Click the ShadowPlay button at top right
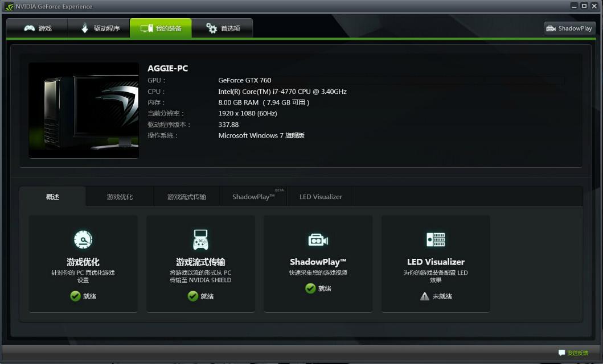This screenshot has height=364, width=603. click(569, 28)
